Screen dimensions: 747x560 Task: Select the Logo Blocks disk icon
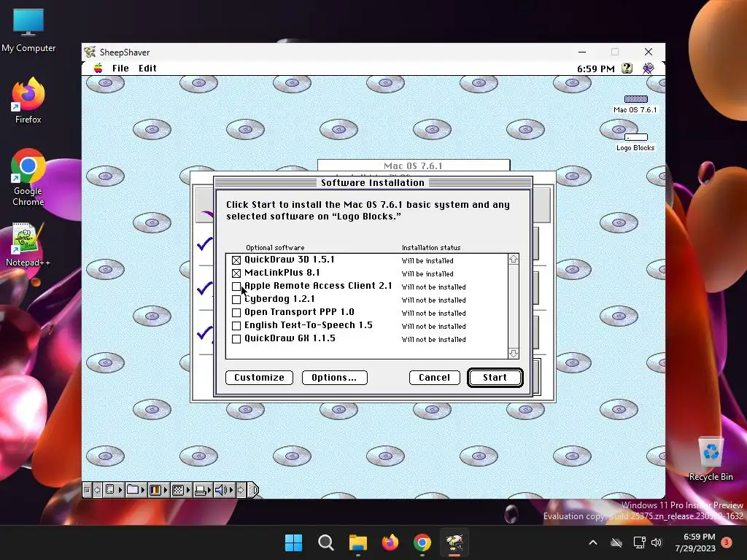point(635,141)
